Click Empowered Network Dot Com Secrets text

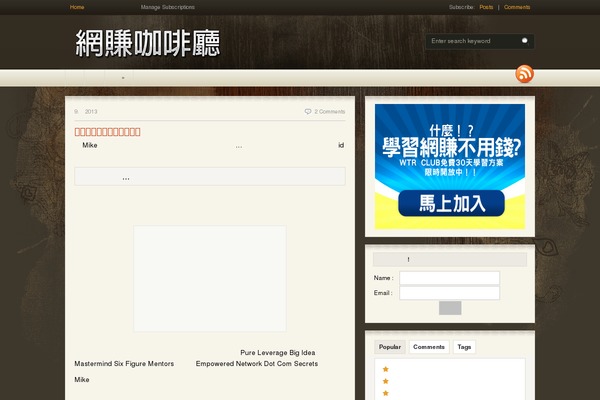click(x=257, y=364)
